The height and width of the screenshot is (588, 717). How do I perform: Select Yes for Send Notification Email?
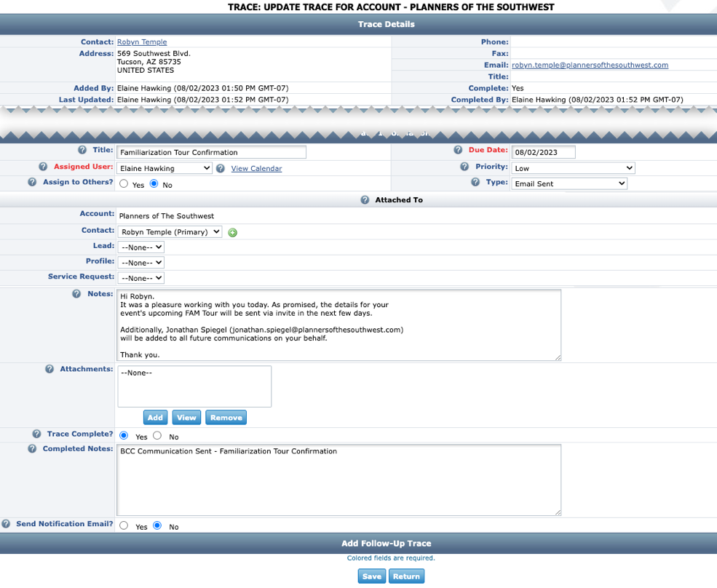click(124, 526)
